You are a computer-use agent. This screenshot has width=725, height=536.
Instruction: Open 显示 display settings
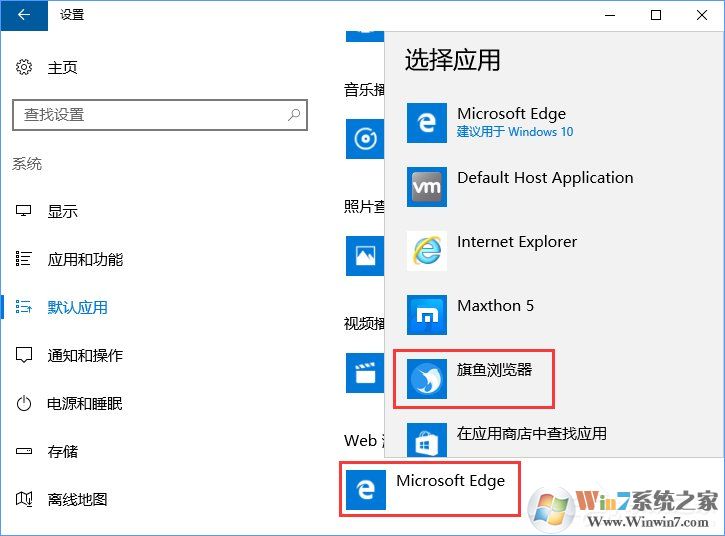(x=62, y=211)
